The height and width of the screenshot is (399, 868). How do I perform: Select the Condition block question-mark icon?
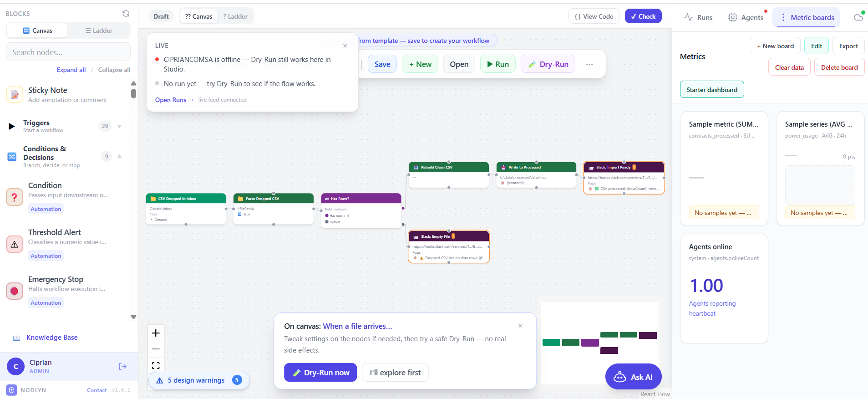pyautogui.click(x=15, y=197)
